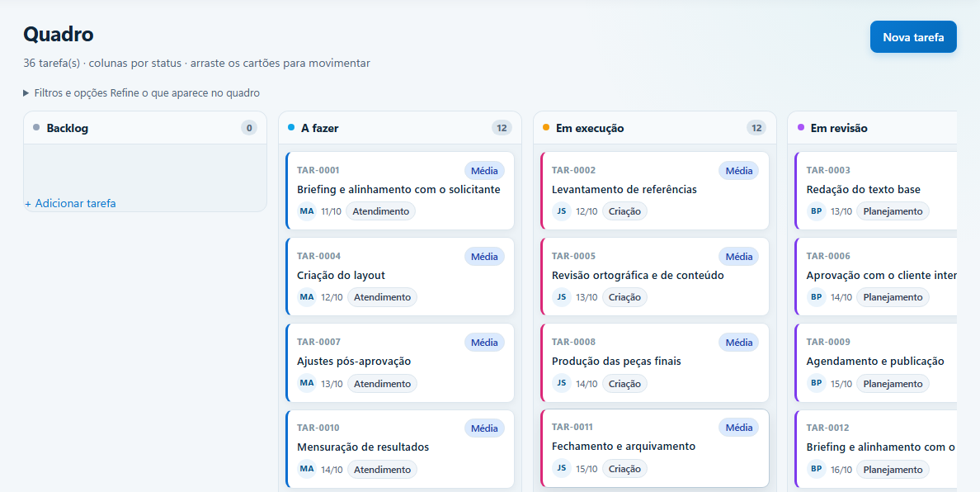980x492 pixels.
Task: Open the Agendamento e publicação card
Action: (x=875, y=362)
